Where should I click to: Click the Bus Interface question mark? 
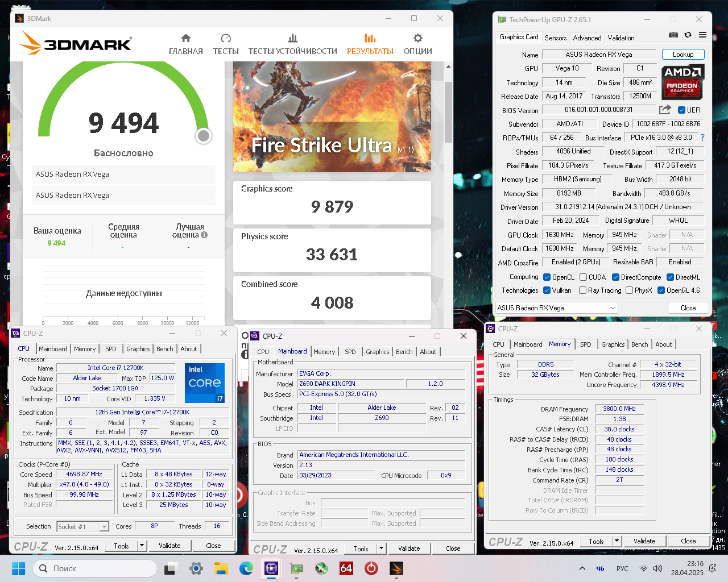(x=702, y=138)
